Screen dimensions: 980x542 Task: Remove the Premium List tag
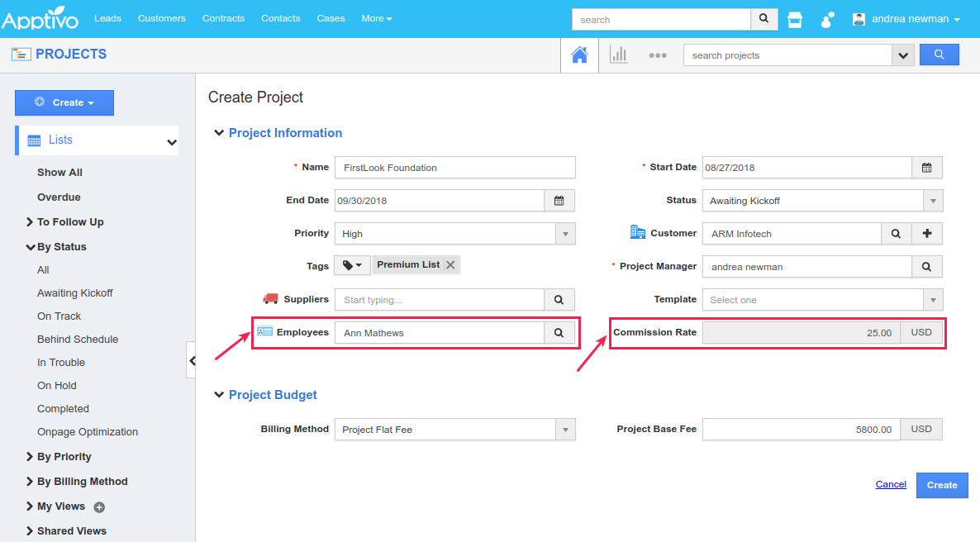pos(450,264)
